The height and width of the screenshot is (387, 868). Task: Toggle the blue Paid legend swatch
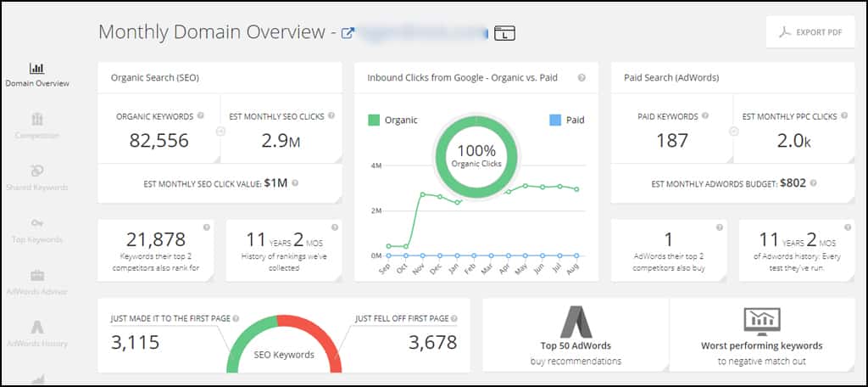click(x=555, y=120)
